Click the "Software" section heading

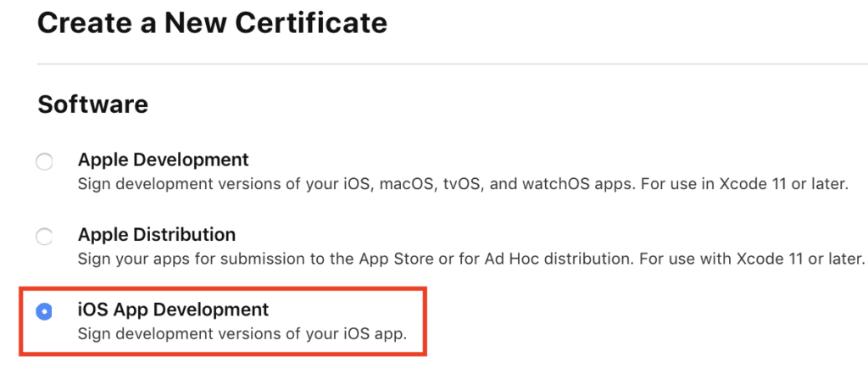[93, 104]
